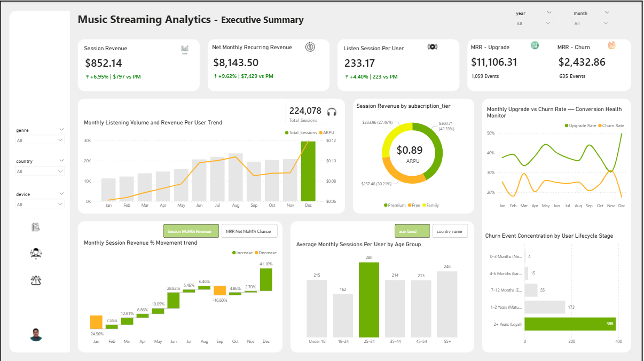The height and width of the screenshot is (361, 644).
Task: Select the Jan decrease waterfall bar
Action: tap(96, 322)
